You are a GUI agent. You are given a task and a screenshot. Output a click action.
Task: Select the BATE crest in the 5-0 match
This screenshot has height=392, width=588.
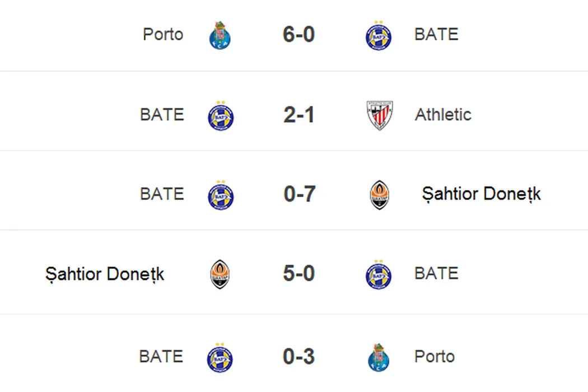coord(379,274)
